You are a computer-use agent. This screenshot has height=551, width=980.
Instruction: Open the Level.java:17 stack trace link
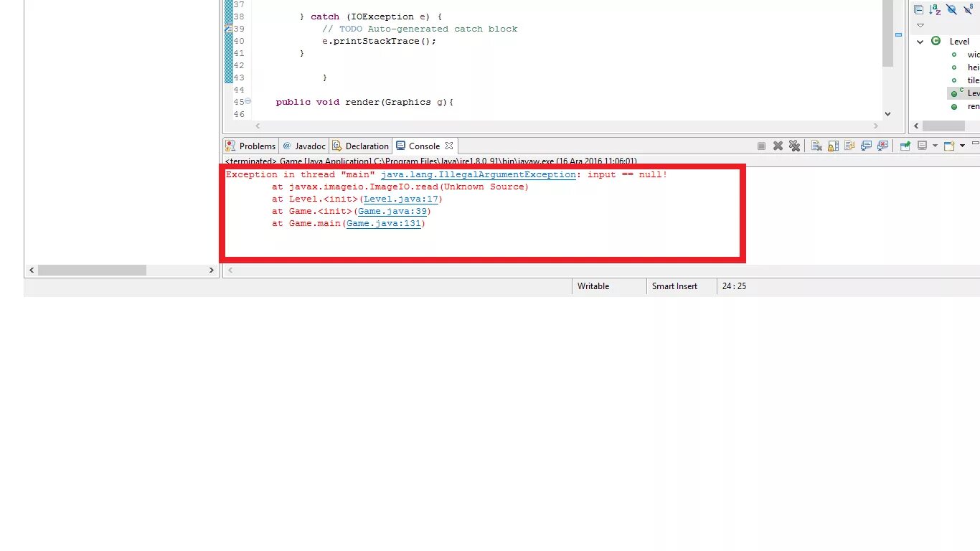click(x=401, y=199)
